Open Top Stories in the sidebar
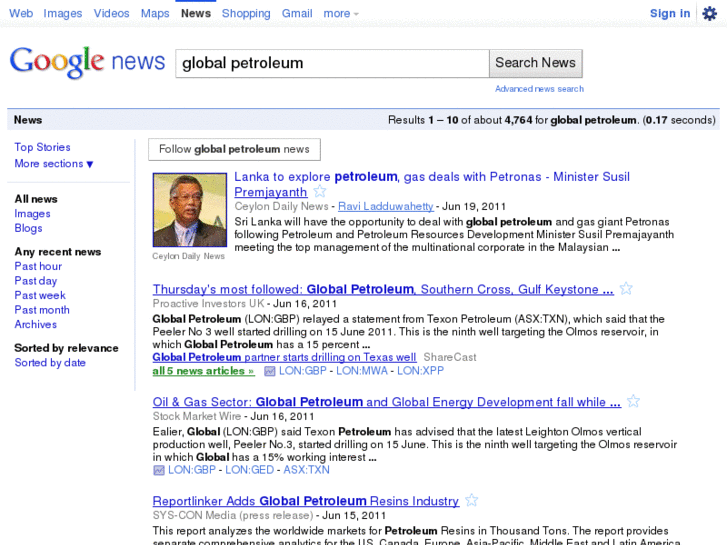The image size is (727, 545). point(42,147)
